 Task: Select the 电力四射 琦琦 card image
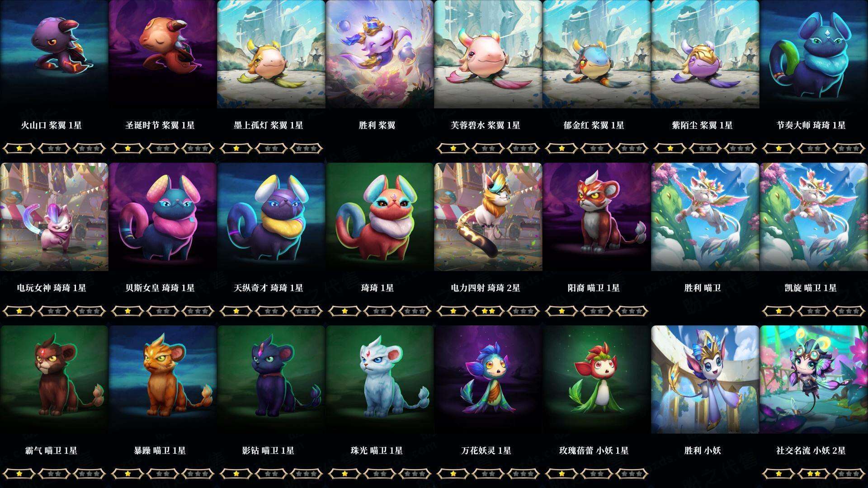tap(488, 217)
